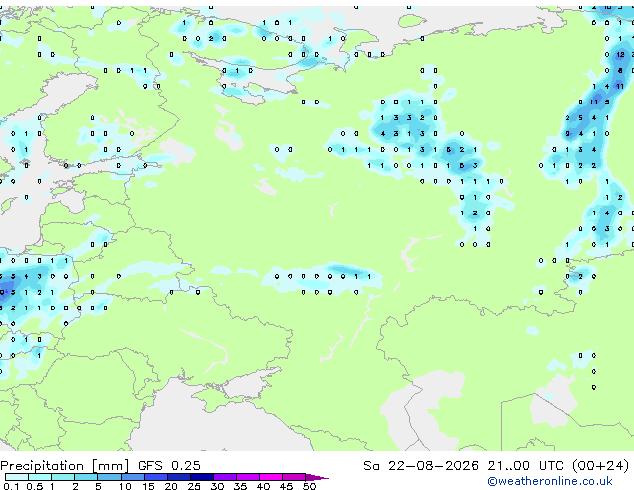Image resolution: width=634 pixels, height=490 pixels.
Task: Click the 0.5–1 mm legend color swatch
Action: [40, 477]
